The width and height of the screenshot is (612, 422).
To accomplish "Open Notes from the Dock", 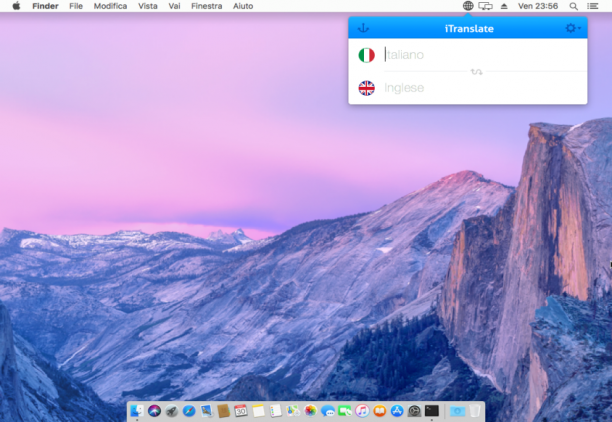I will pyautogui.click(x=258, y=411).
